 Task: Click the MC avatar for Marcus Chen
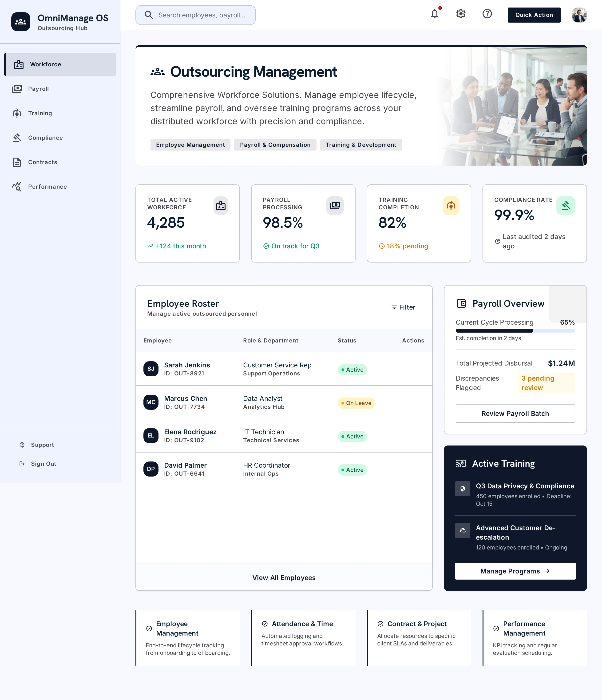tap(151, 402)
